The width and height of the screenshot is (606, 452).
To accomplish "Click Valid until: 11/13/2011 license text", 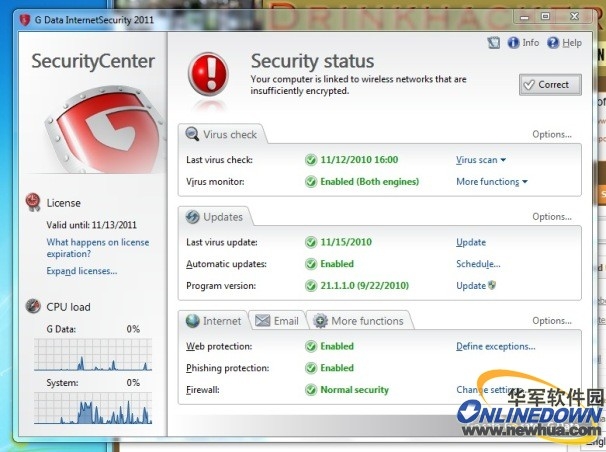I will (91, 225).
